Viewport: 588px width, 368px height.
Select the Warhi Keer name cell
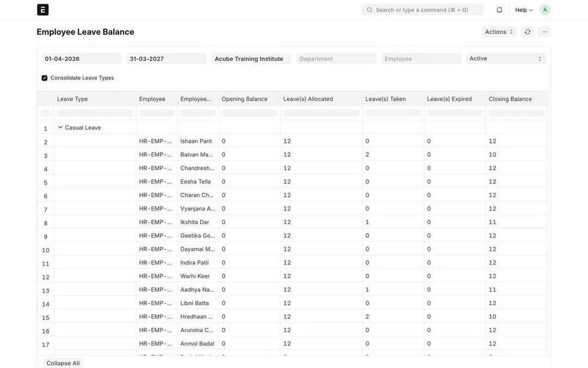click(x=198, y=276)
